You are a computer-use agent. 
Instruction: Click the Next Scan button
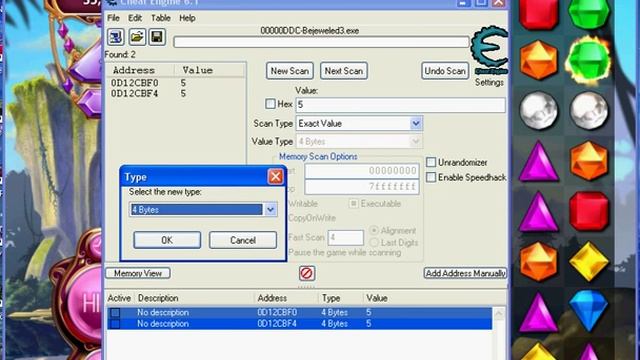coord(344,71)
